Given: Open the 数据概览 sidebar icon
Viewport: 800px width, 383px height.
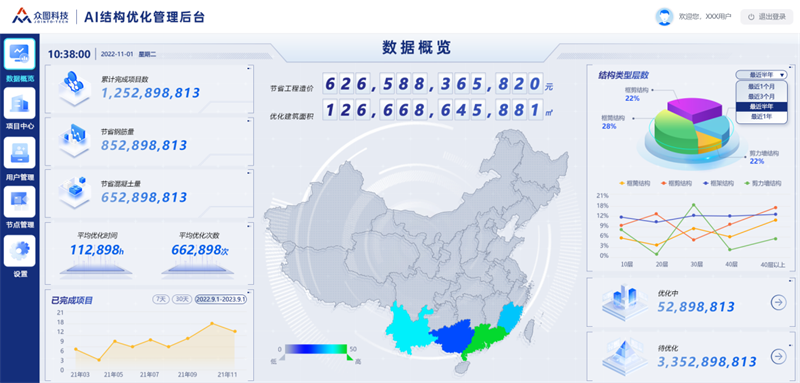Looking at the screenshot, I should [x=19, y=54].
